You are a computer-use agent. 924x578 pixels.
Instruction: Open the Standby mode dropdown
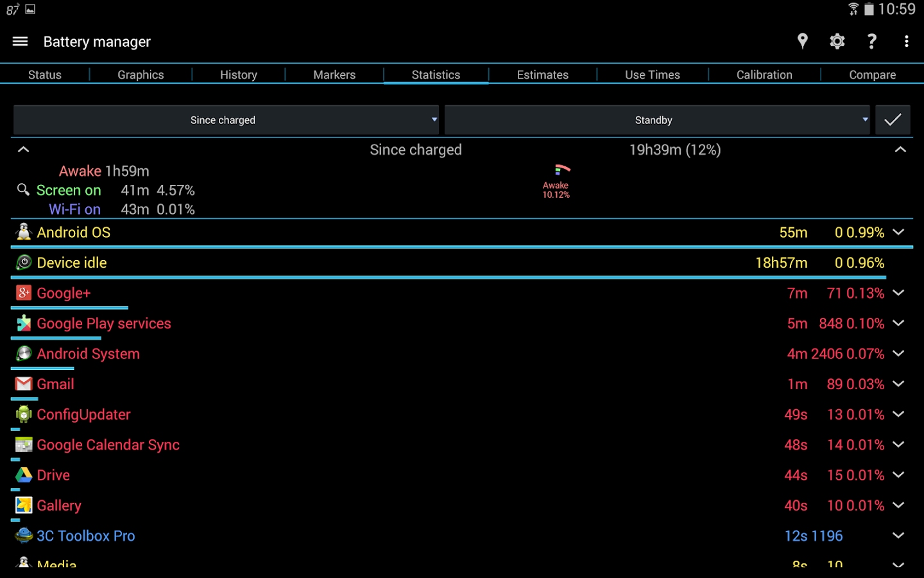657,120
